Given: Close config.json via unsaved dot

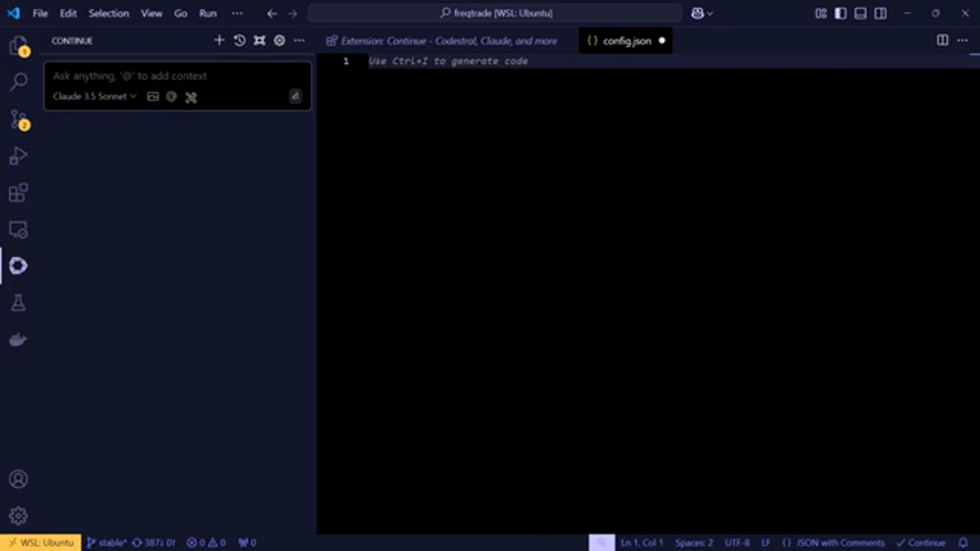Looking at the screenshot, I should pos(661,41).
